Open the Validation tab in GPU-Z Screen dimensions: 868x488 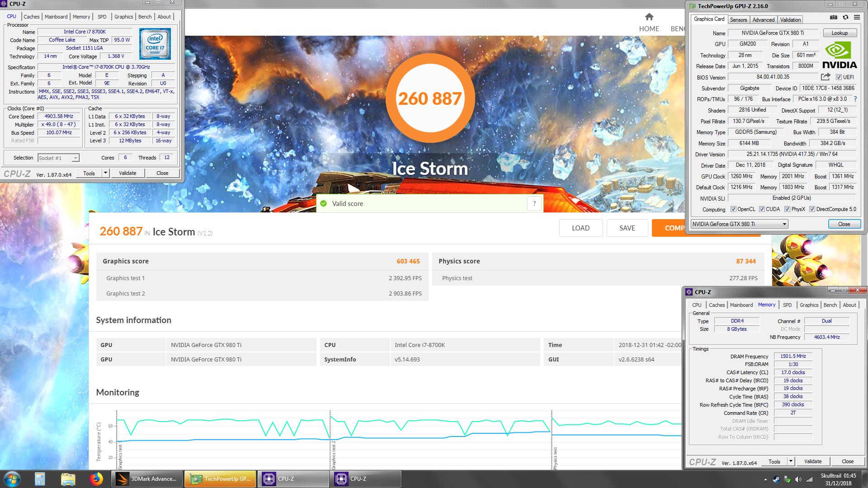tap(790, 20)
